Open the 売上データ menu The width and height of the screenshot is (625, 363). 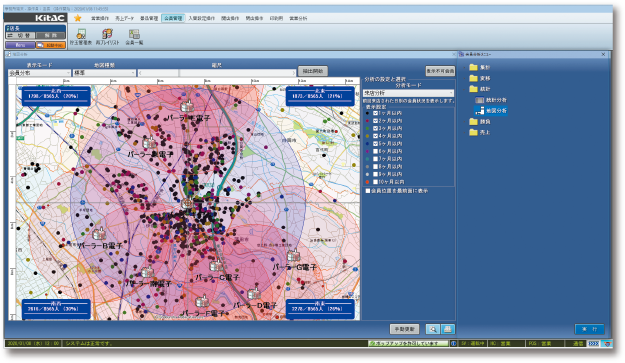pyautogui.click(x=124, y=18)
